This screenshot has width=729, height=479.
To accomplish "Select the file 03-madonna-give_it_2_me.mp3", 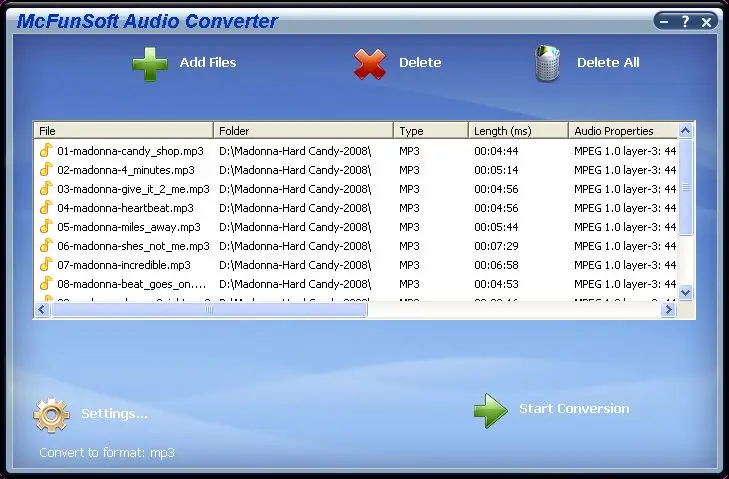I will [133, 189].
